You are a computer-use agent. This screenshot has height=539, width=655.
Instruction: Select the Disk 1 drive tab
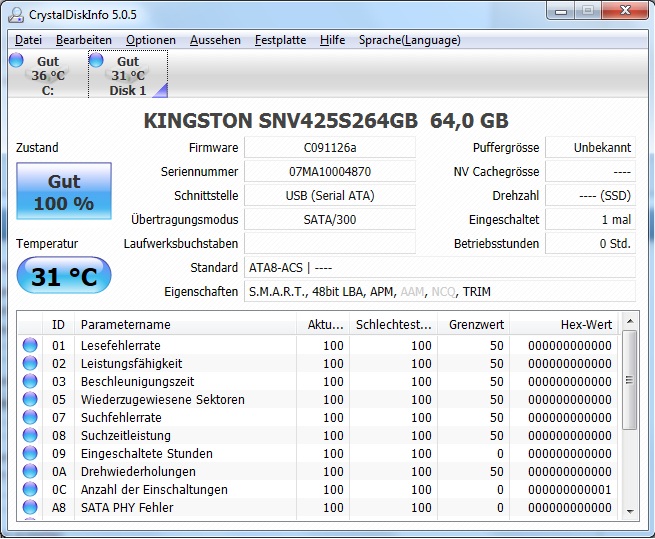(x=128, y=75)
